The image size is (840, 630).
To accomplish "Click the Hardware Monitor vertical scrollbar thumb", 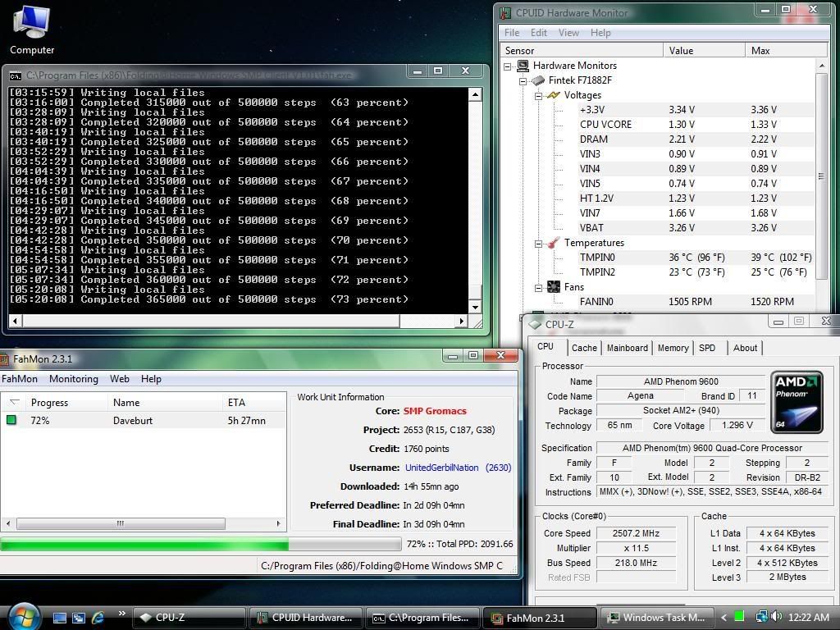I will pos(821,176).
